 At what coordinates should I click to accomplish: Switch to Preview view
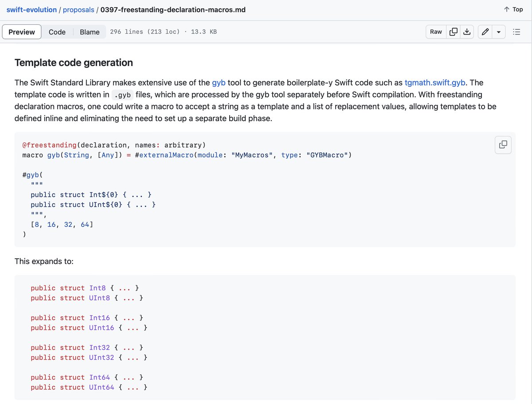(x=22, y=32)
